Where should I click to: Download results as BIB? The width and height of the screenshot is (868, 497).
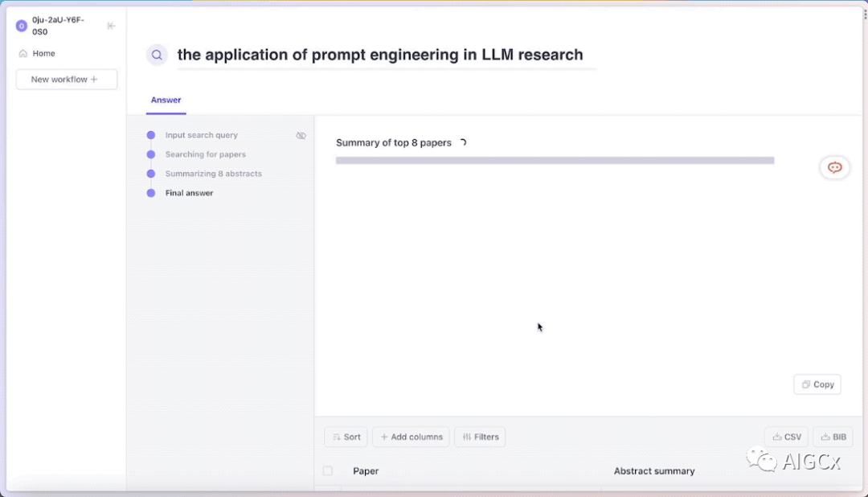(x=833, y=437)
